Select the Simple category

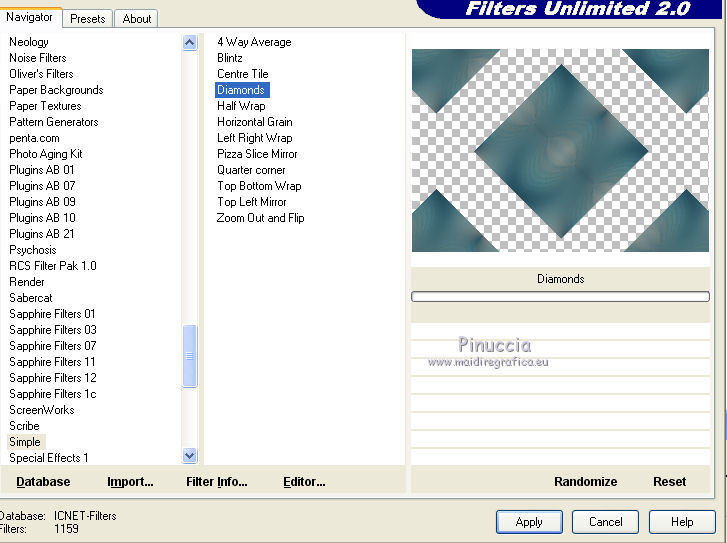(26, 442)
